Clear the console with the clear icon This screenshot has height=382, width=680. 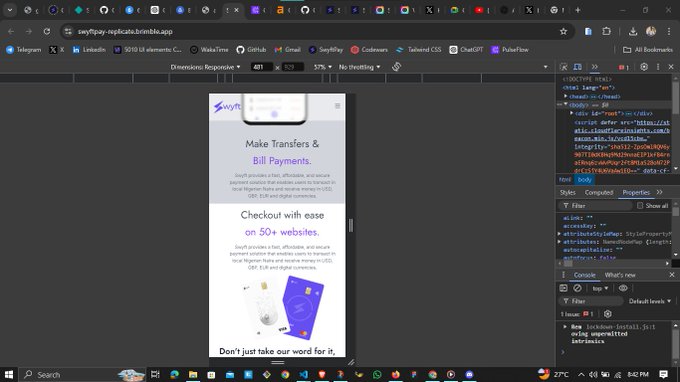577,288
